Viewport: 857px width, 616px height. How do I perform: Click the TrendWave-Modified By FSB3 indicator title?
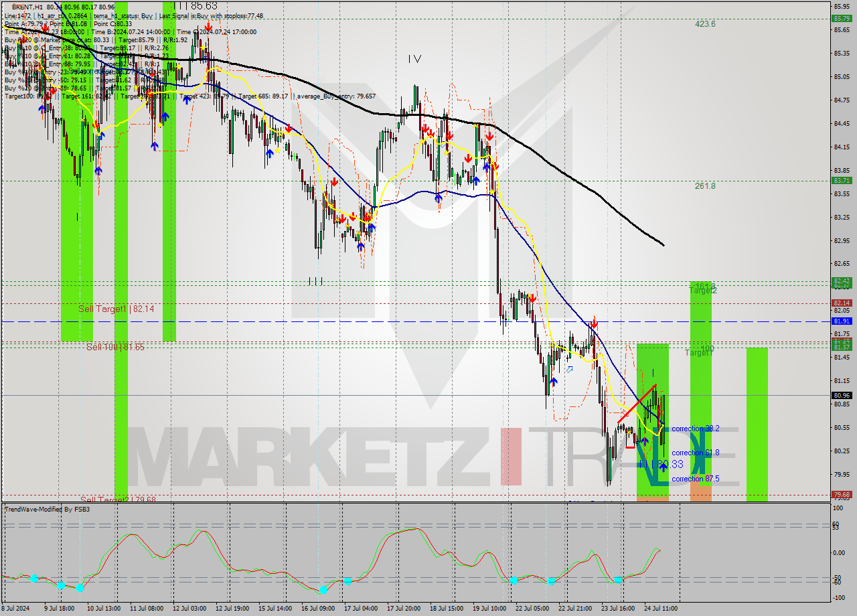click(48, 510)
